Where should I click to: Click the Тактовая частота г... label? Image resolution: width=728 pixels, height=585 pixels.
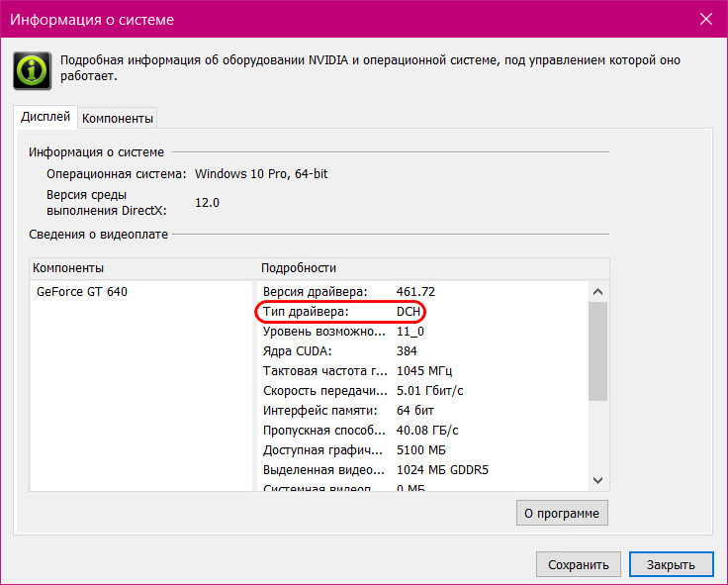(325, 371)
